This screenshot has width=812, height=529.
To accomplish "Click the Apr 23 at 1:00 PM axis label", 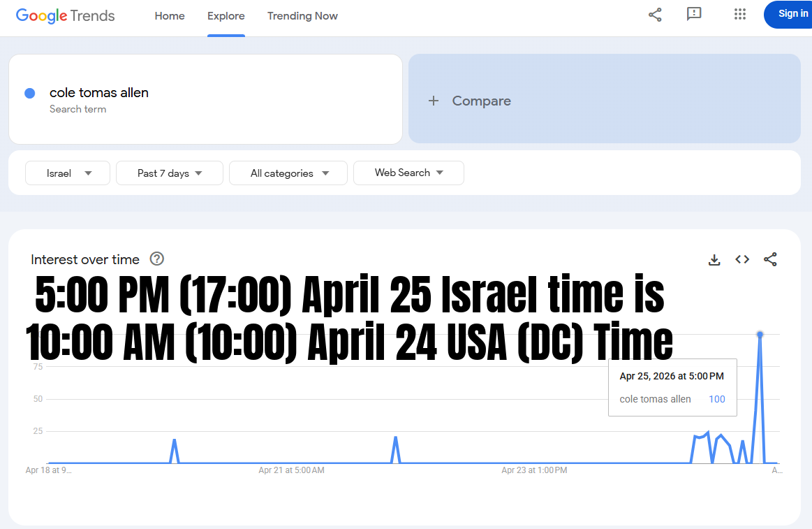I will [534, 470].
